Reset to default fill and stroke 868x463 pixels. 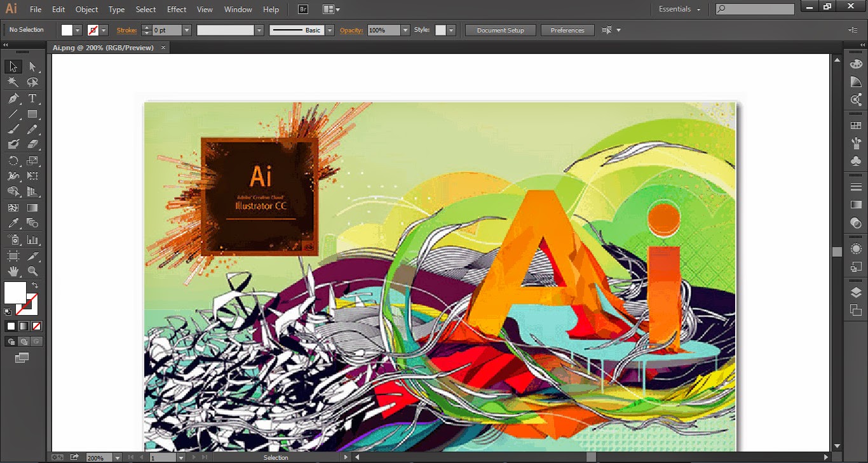[x=8, y=312]
